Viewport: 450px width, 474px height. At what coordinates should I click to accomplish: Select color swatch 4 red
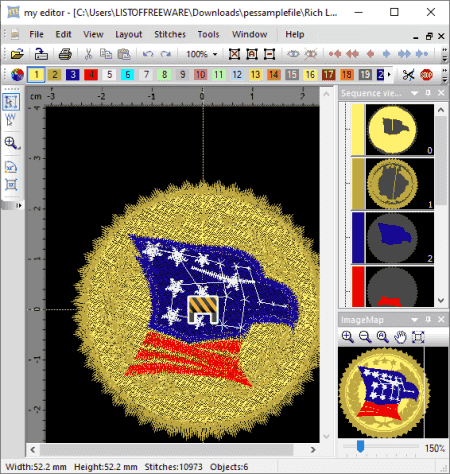click(x=91, y=74)
